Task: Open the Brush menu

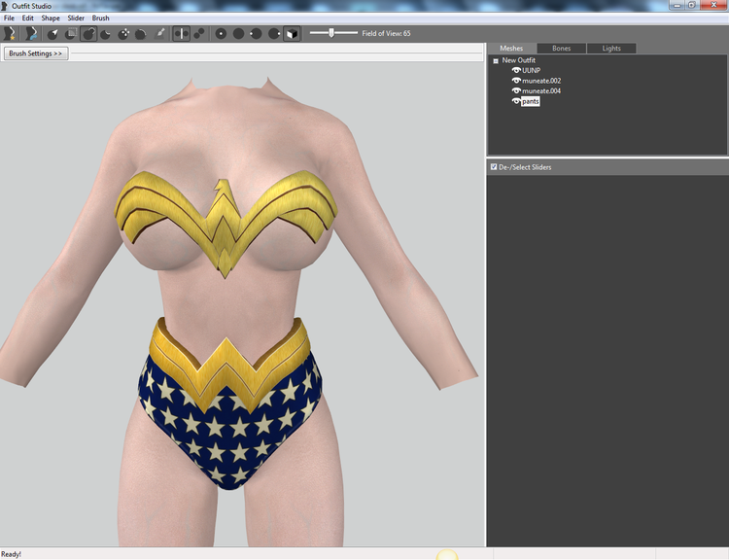Action: (100, 18)
